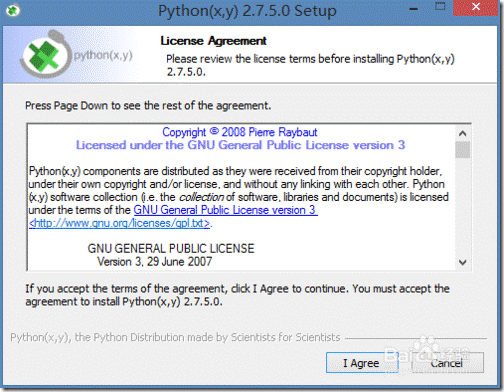Click the 'Version 3, 29 June 2007' line
Screen dimensions: 504x392
pyautogui.click(x=155, y=262)
